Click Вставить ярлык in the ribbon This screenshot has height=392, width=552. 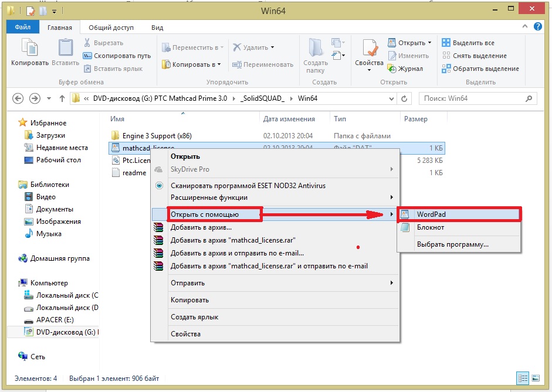[113, 69]
